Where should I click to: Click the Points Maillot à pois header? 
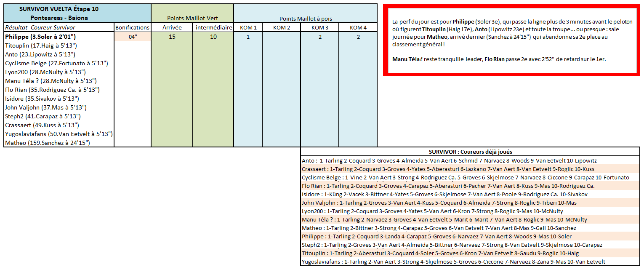coord(305,19)
